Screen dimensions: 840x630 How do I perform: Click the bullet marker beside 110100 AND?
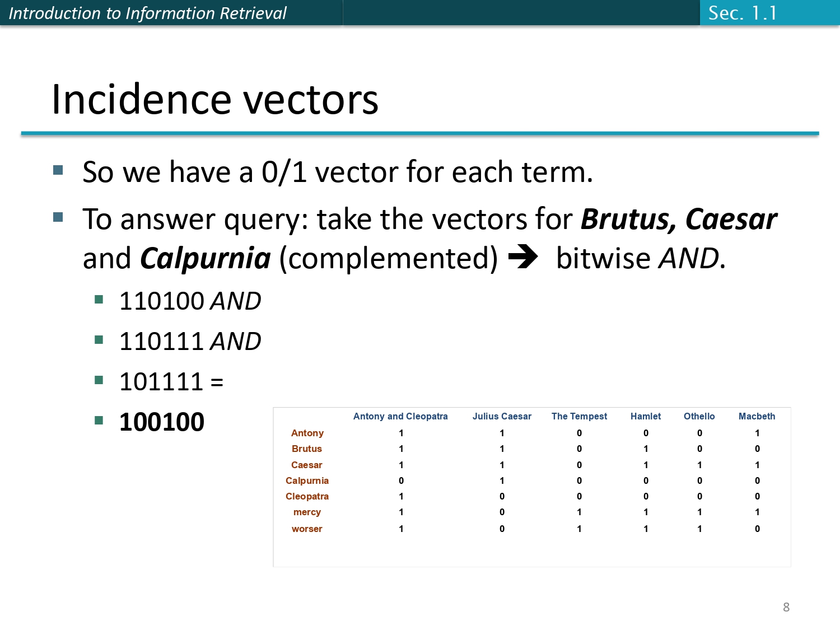pyautogui.click(x=100, y=300)
